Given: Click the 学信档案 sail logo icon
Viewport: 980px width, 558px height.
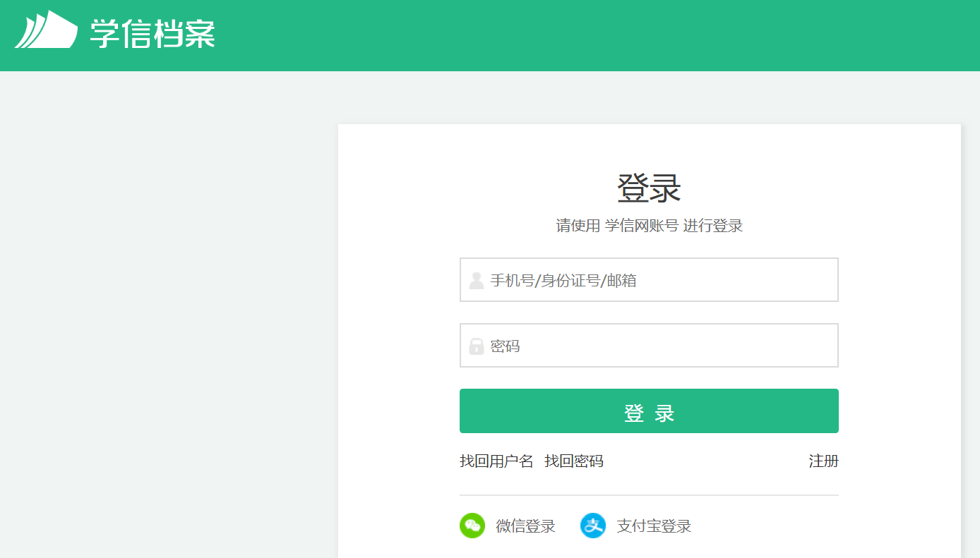Looking at the screenshot, I should tap(46, 30).
